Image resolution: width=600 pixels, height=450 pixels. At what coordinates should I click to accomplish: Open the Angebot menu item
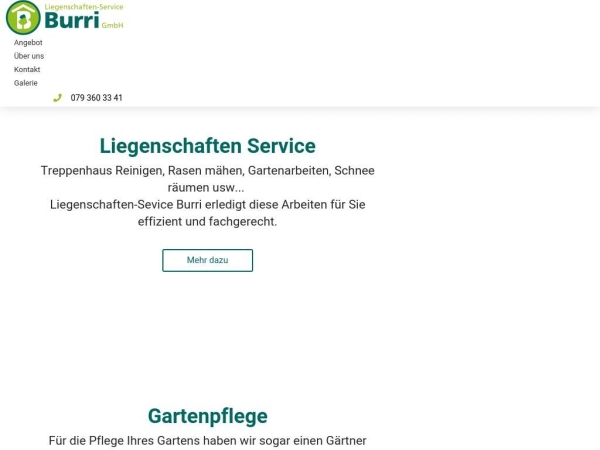click(x=28, y=43)
